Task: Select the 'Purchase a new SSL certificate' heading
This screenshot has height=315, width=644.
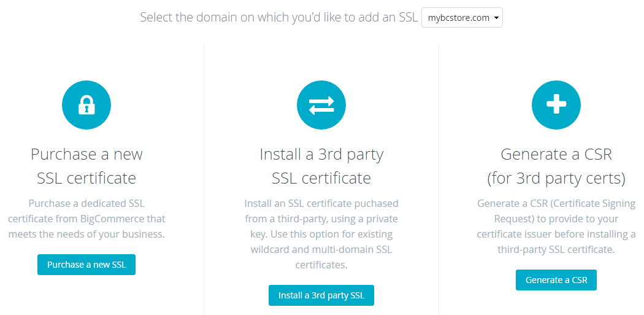Action: point(86,166)
